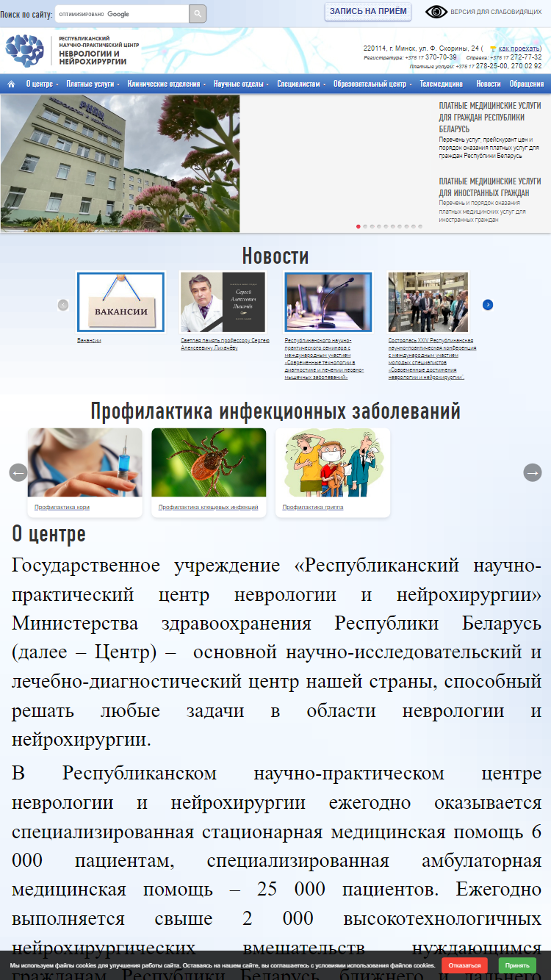Accept cookies with «Принять» button
This screenshot has width=551, height=980.
(x=517, y=965)
